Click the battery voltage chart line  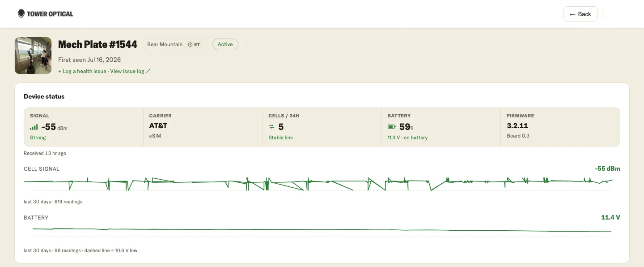pyautogui.click(x=322, y=230)
